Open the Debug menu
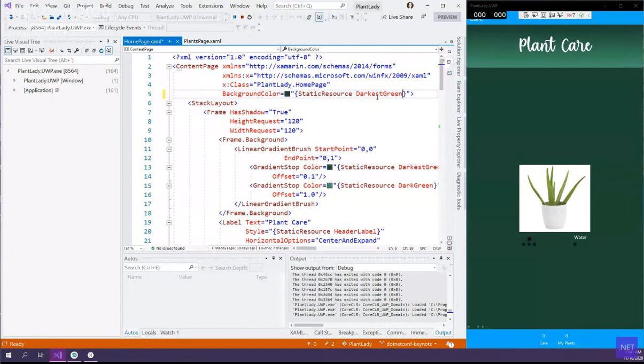Screen dimensions: 644x364 [126, 6]
